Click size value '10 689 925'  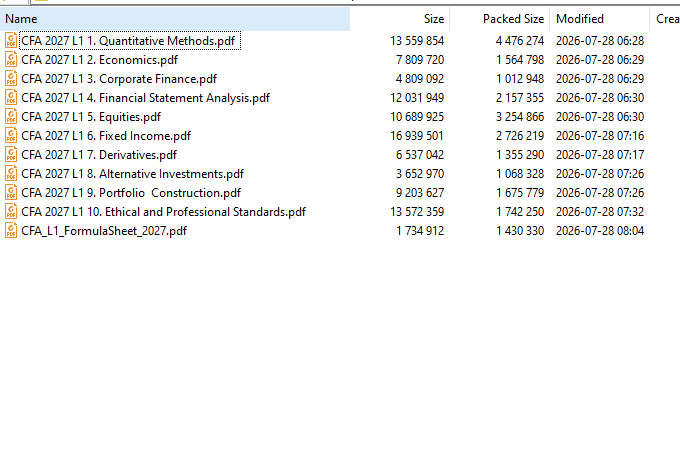(417, 117)
